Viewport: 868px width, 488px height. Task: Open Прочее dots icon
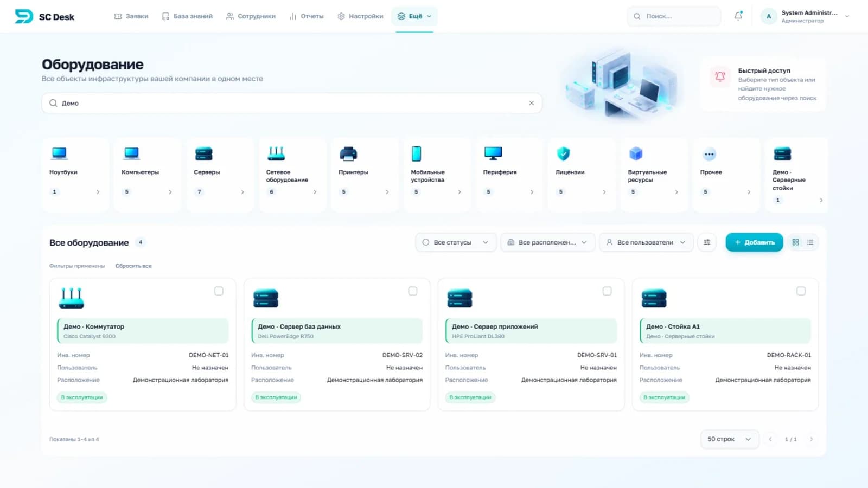(709, 154)
